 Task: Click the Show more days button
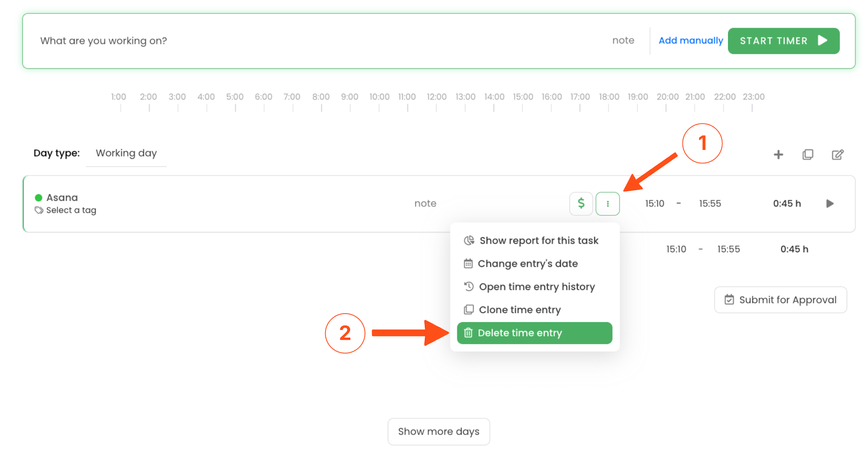pyautogui.click(x=439, y=431)
